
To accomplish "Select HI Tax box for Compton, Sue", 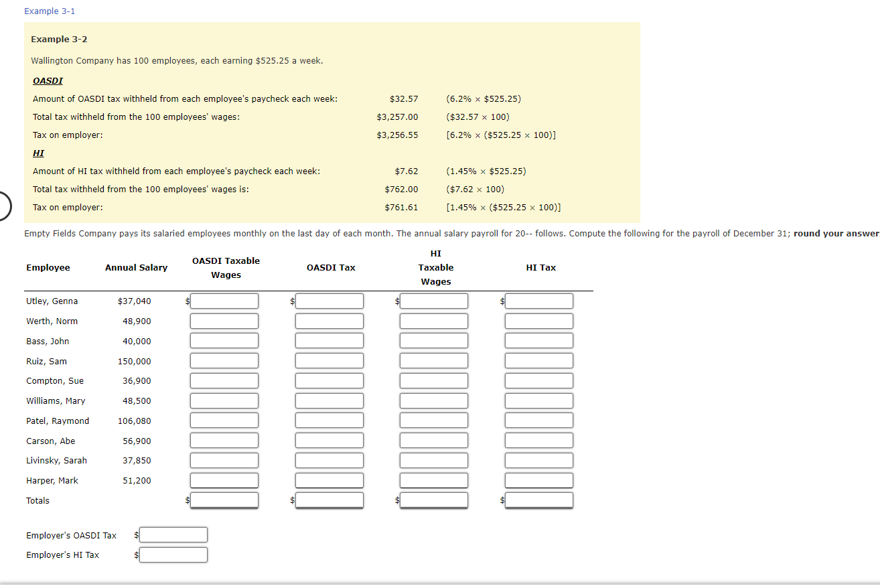I will coord(539,381).
